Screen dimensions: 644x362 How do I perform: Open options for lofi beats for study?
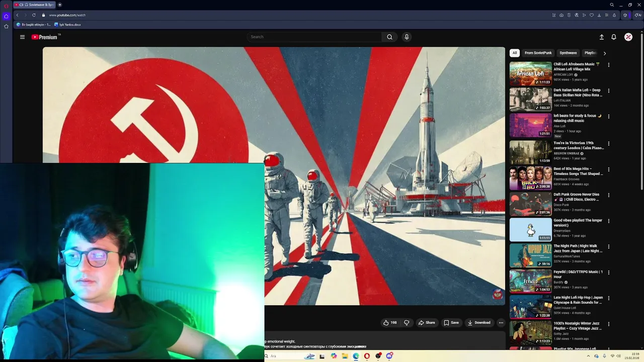tap(608, 117)
